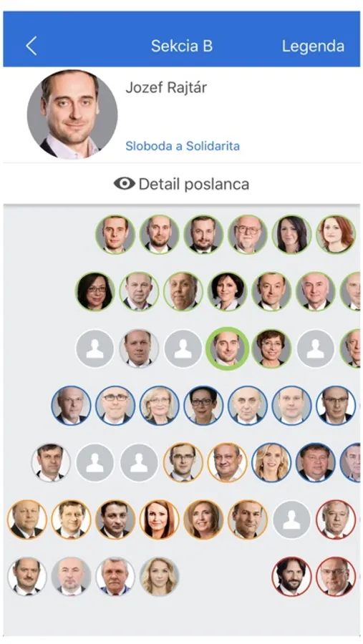Select the seat highlighted with thick green ring
Image resolution: width=363 pixels, height=644 pixels.
coord(228,348)
